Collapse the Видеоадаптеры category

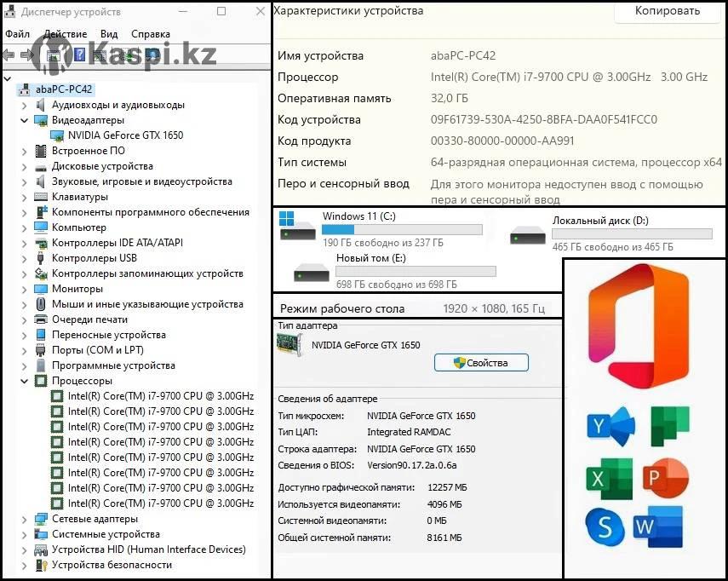pyautogui.click(x=24, y=120)
